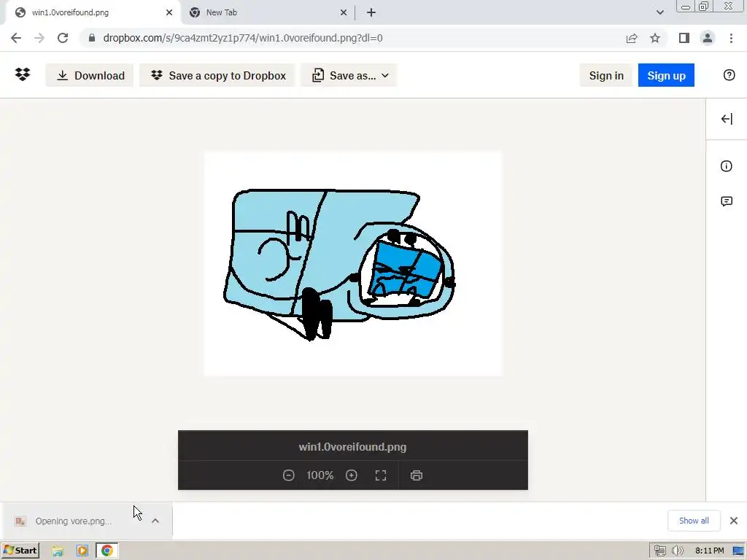
Task: Open Chrome three-dot menu
Action: pyautogui.click(x=731, y=38)
